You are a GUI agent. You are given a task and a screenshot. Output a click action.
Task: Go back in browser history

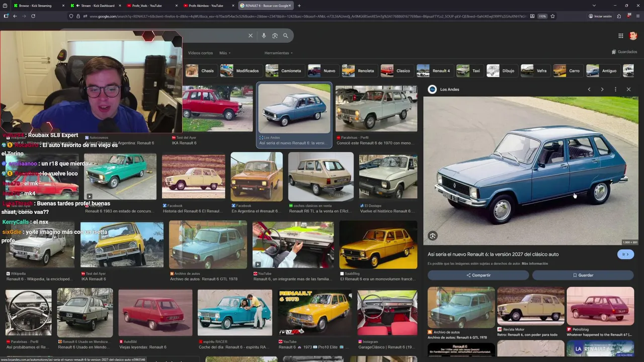click(15, 16)
